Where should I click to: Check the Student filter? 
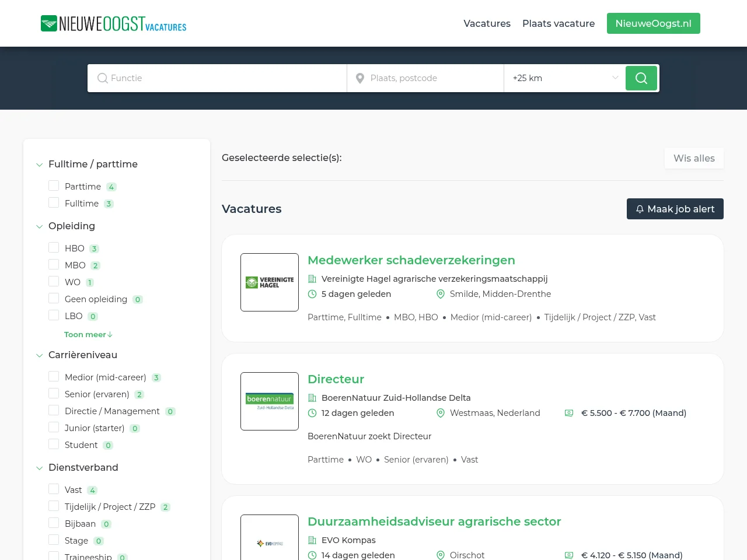(54, 444)
